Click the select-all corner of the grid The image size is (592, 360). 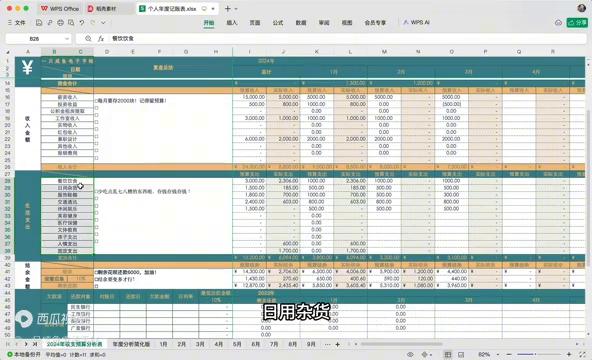pos(8,52)
